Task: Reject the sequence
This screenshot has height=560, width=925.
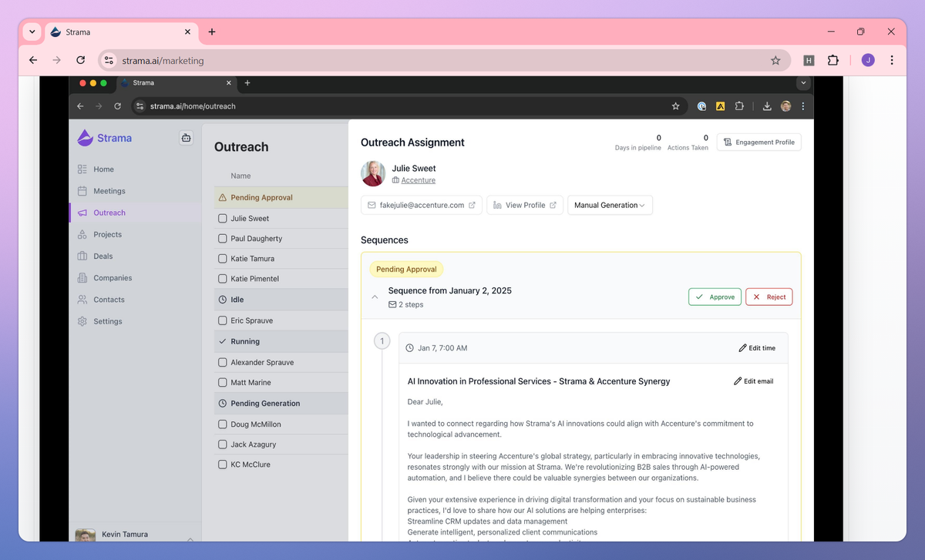Action: tap(769, 297)
